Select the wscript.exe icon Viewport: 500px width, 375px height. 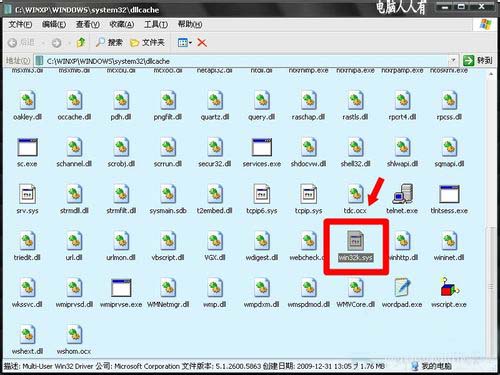[x=449, y=287]
